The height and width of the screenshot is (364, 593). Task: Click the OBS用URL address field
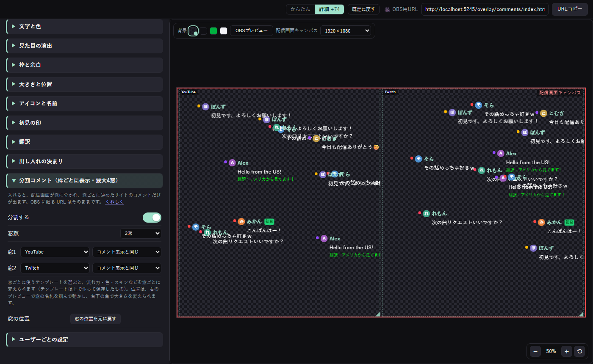485,9
